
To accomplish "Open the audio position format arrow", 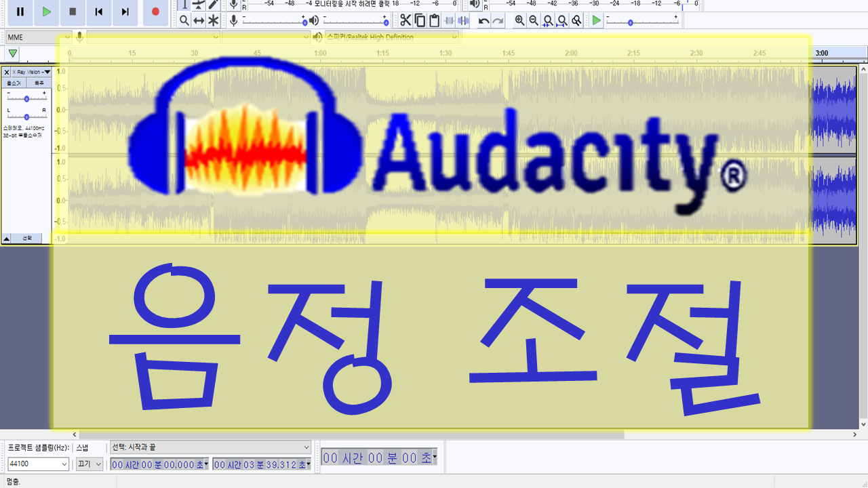I will coord(435,458).
